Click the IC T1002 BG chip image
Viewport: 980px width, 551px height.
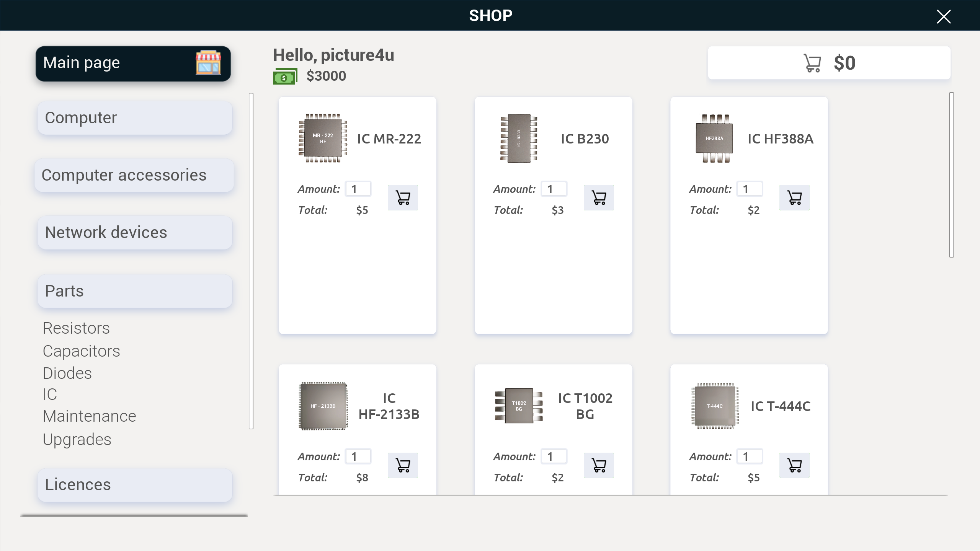(519, 406)
